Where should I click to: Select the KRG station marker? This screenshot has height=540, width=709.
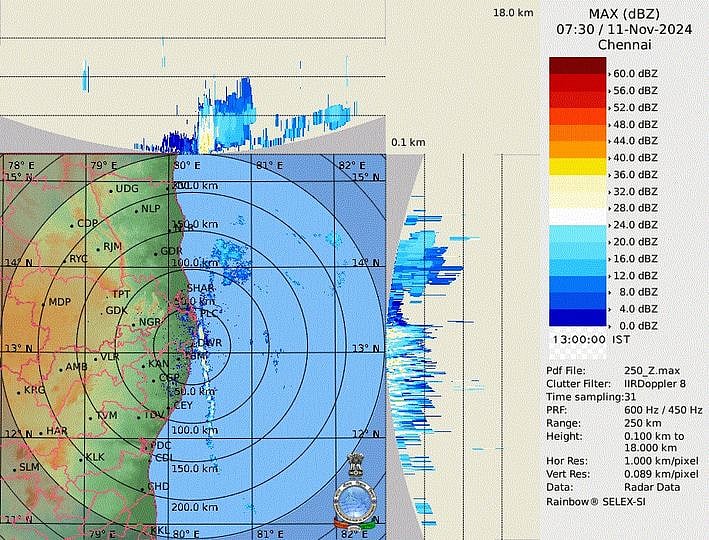pos(18,390)
